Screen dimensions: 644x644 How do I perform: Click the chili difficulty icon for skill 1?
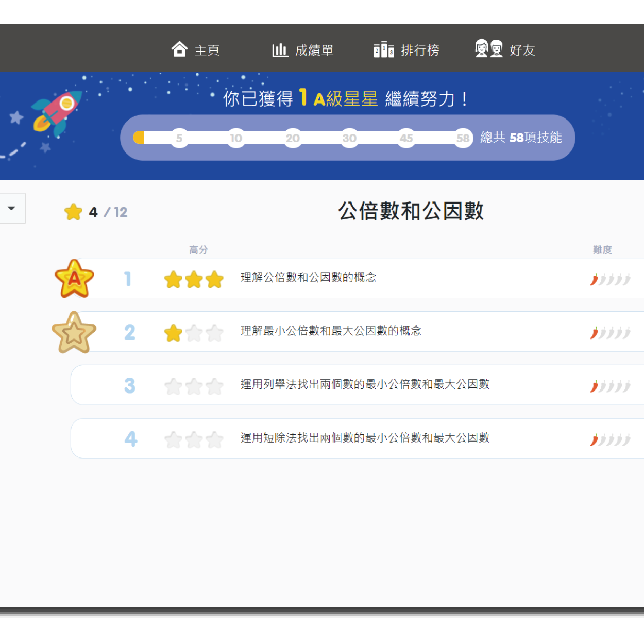610,279
